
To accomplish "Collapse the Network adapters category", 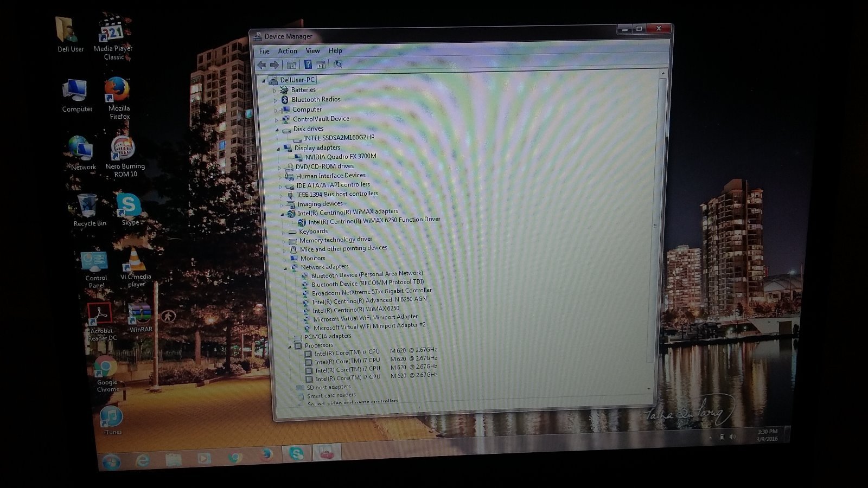I will tap(285, 268).
